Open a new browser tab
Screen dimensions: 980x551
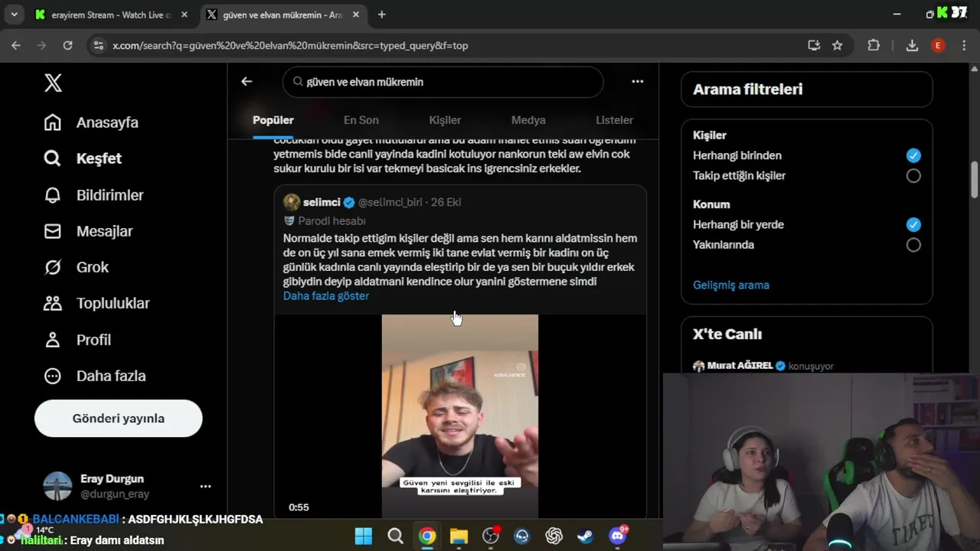(x=381, y=15)
